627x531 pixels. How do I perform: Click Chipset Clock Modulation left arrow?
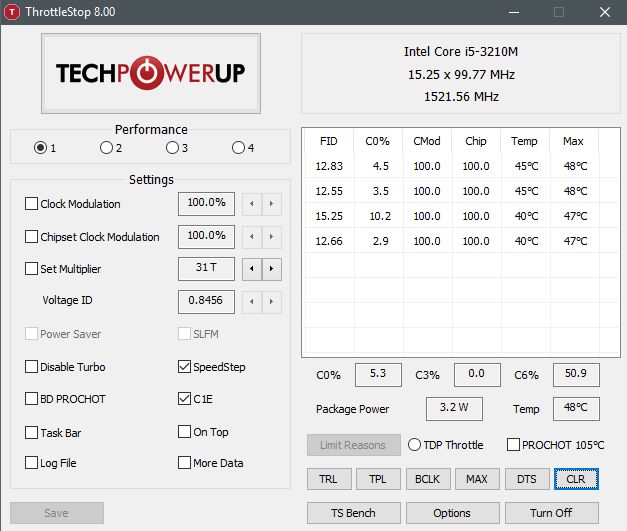point(252,237)
